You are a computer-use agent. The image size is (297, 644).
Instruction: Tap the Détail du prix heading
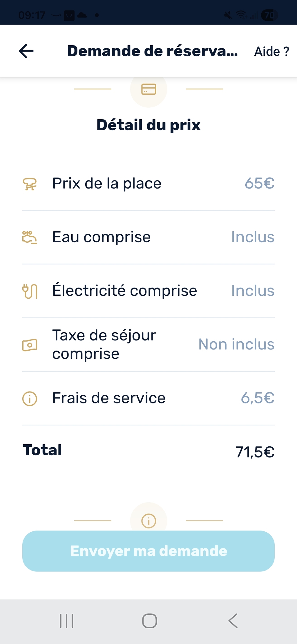[148, 125]
